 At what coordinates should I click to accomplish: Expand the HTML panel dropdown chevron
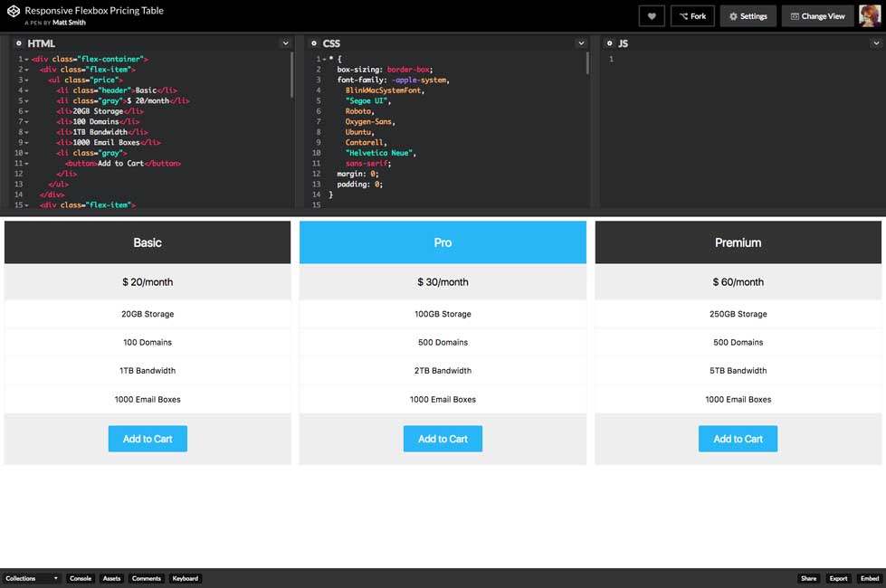[286, 43]
